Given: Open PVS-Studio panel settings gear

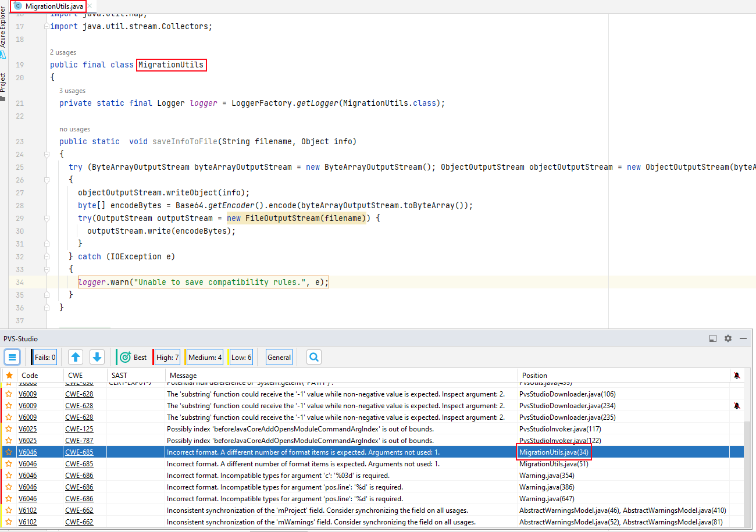Looking at the screenshot, I should point(728,338).
